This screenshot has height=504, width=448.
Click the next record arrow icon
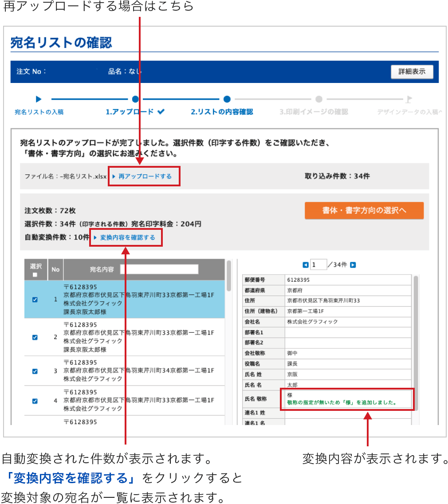click(353, 265)
